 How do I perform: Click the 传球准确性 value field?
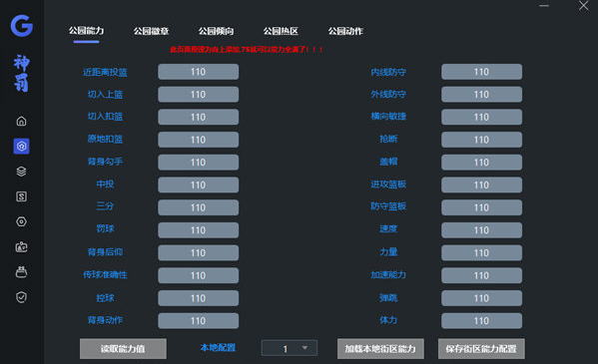click(x=199, y=275)
